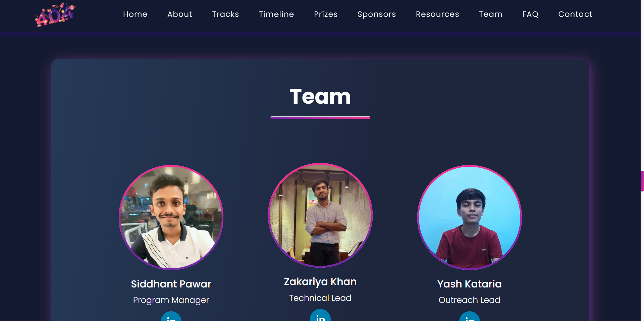Viewport: 644px width, 321px height.
Task: Click the Siddhant Pawar name heading
Action: pos(171,284)
